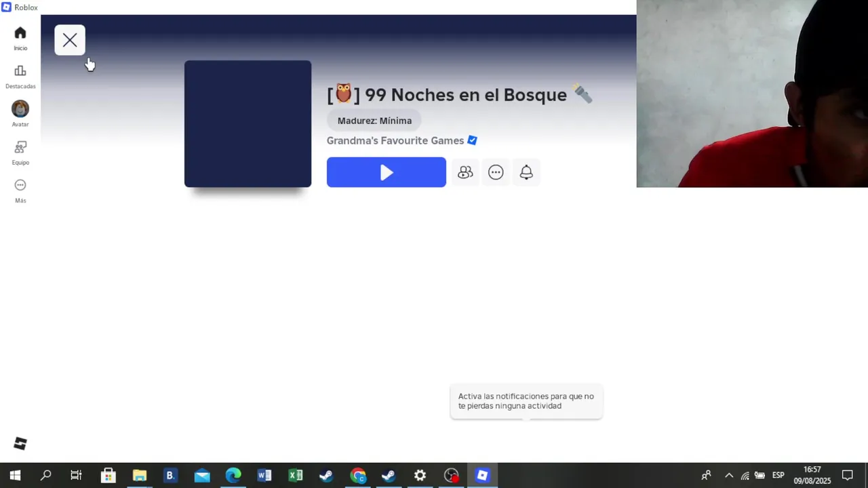Open the Más menu in the sidebar
Viewport: 868px width, 488px height.
pyautogui.click(x=20, y=190)
